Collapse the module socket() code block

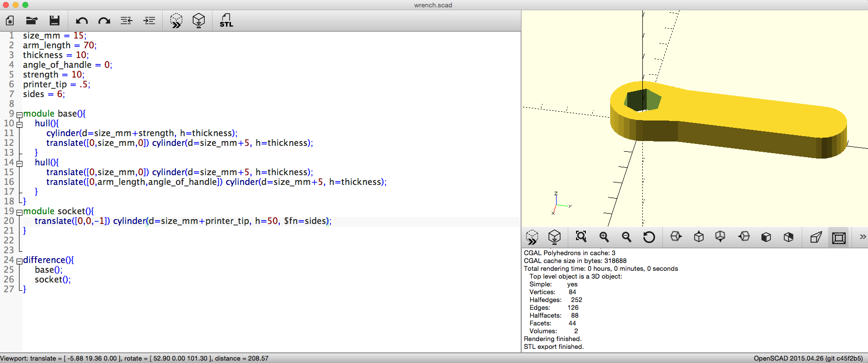(x=19, y=212)
